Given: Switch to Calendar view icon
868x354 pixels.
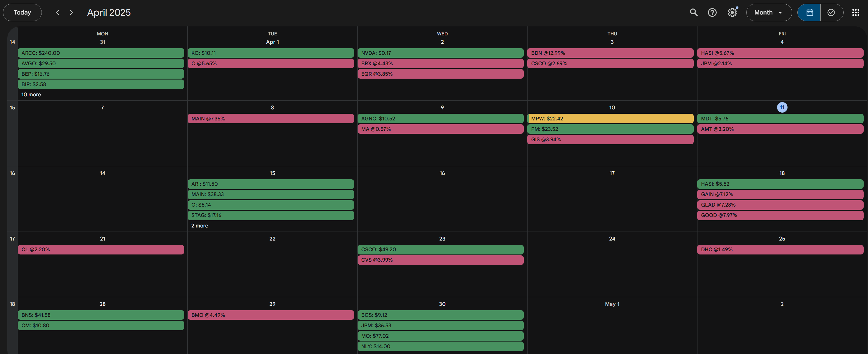Looking at the screenshot, I should click(809, 12).
